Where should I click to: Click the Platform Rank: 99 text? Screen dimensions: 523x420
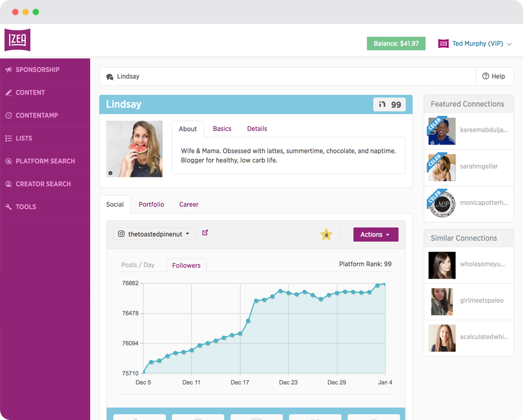tap(365, 264)
